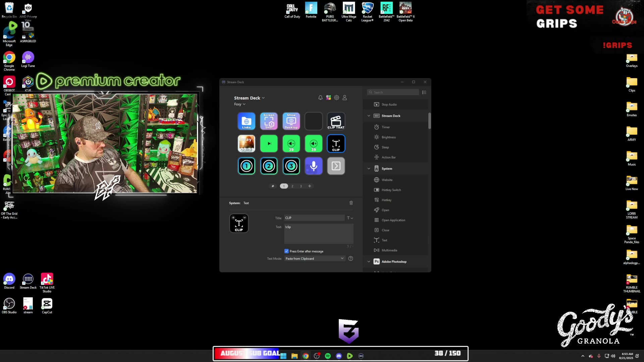Open the Text Mode dropdown
This screenshot has height=362, width=644.
314,258
